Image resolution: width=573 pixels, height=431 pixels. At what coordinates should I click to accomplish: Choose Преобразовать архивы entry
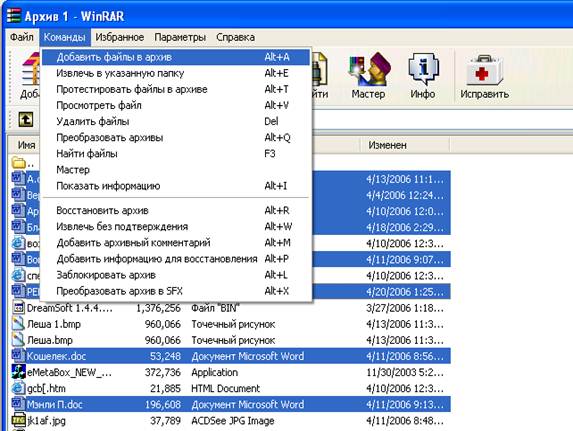176,137
